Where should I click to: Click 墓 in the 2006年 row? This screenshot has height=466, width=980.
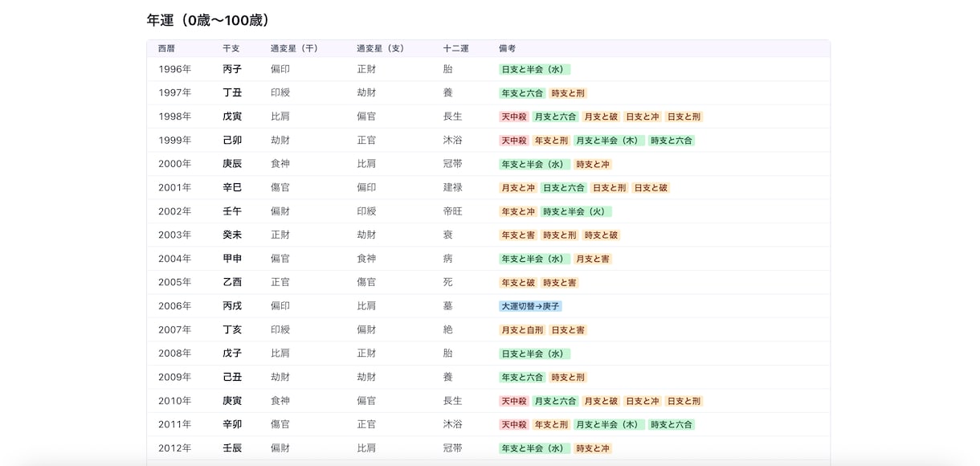click(x=448, y=306)
